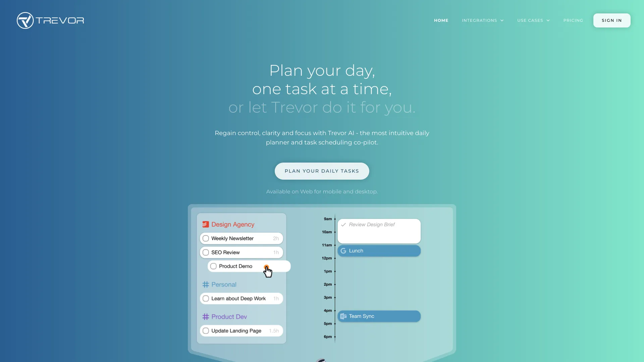This screenshot has height=362, width=644.
Task: Click the Pricing menu item
Action: click(573, 20)
